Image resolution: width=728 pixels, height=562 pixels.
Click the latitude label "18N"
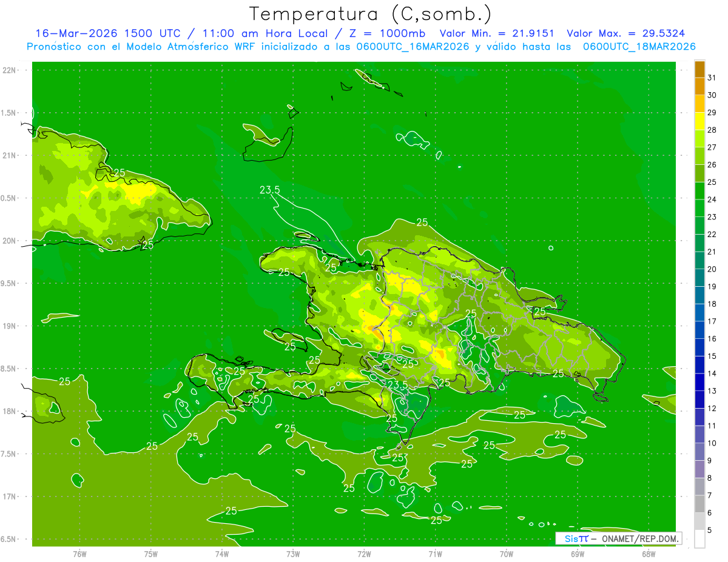pos(10,411)
